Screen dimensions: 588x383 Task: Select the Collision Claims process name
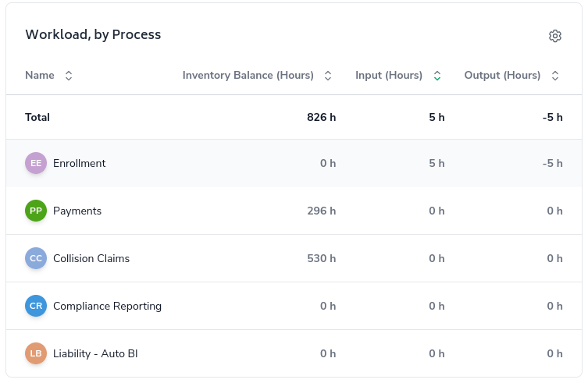coord(91,258)
